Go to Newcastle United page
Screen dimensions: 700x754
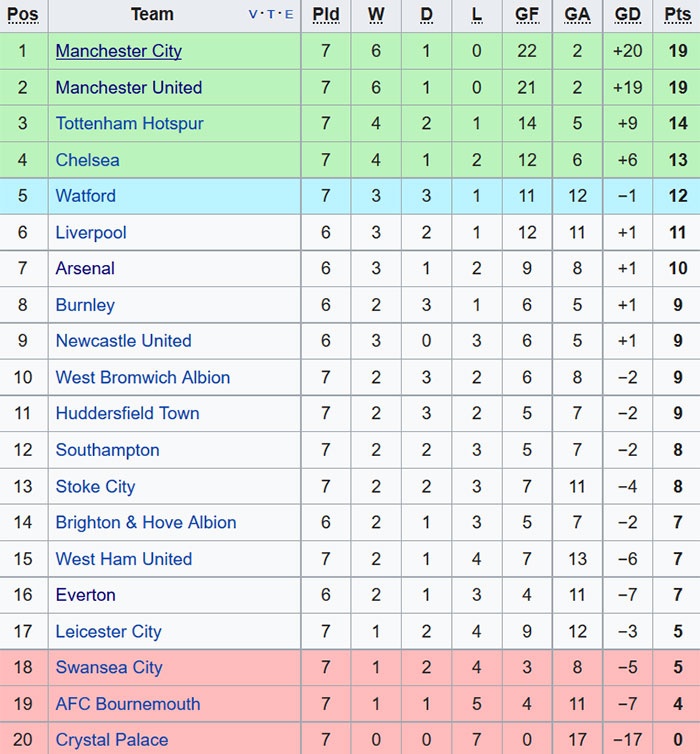click(123, 341)
